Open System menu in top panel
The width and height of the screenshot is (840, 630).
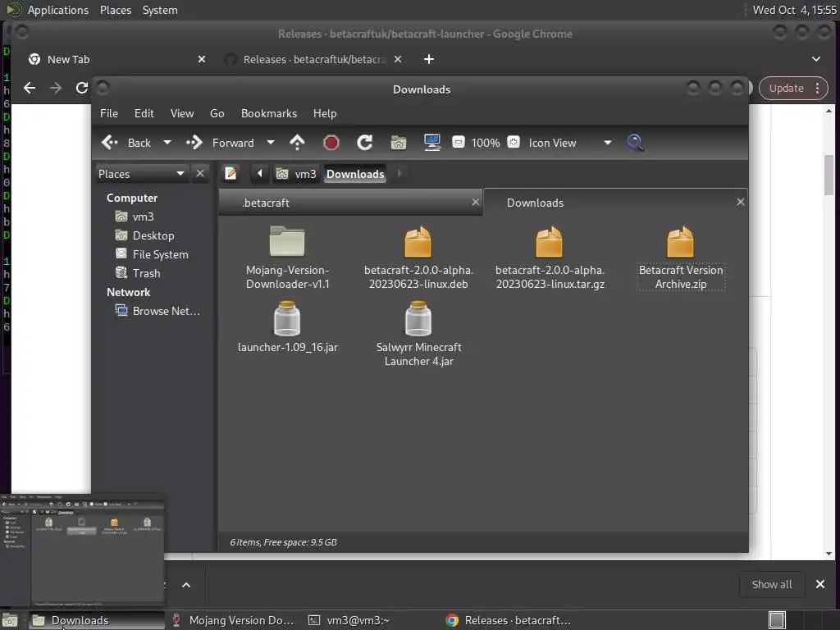(x=160, y=10)
